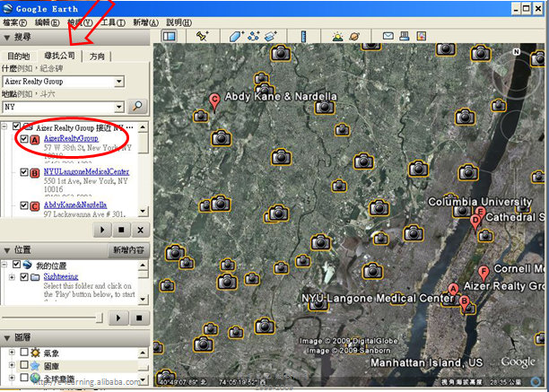Viewport: 549px width, 392px height.
Task: Stop search results tour playback
Action: point(121,230)
